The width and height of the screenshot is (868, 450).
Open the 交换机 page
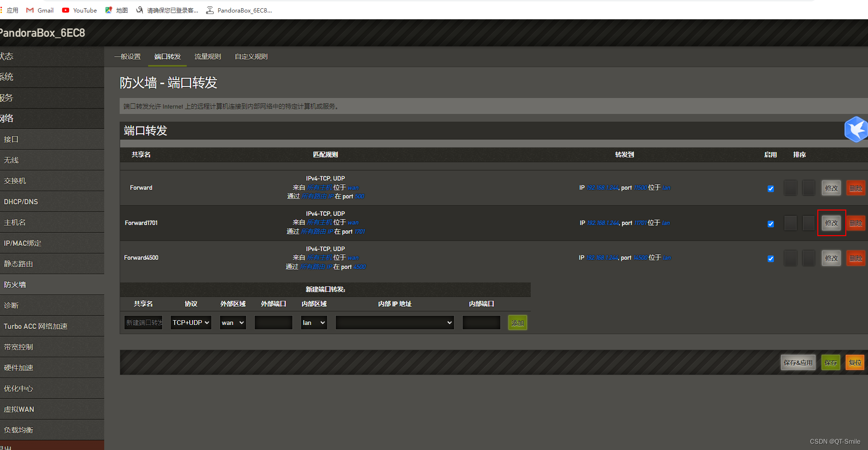pyautogui.click(x=52, y=181)
